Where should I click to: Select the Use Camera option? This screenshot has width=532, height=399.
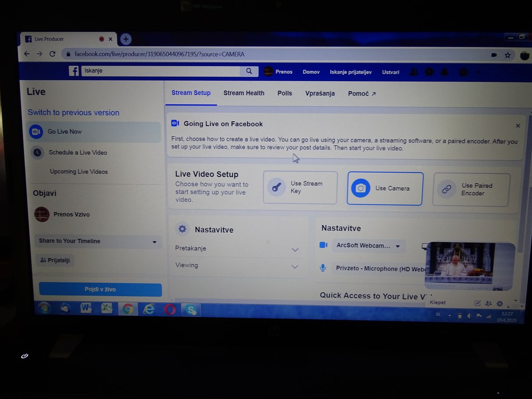click(x=385, y=188)
